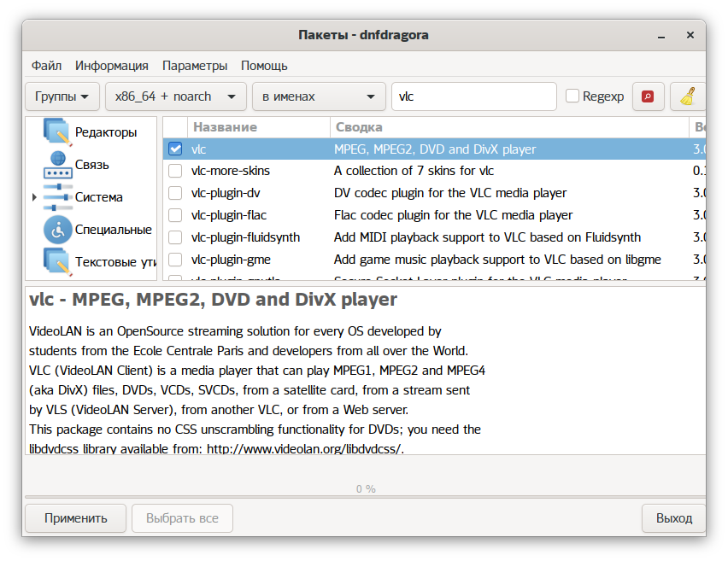Open the x86_64 + noarch architecture dropdown
Viewport: 728px width, 561px height.
(175, 96)
